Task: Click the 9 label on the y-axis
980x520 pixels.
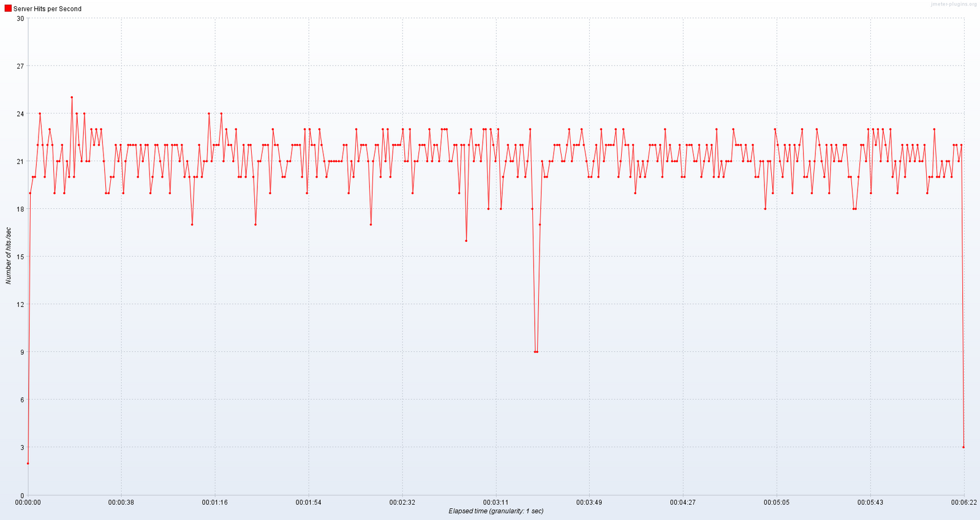Action: pos(21,352)
